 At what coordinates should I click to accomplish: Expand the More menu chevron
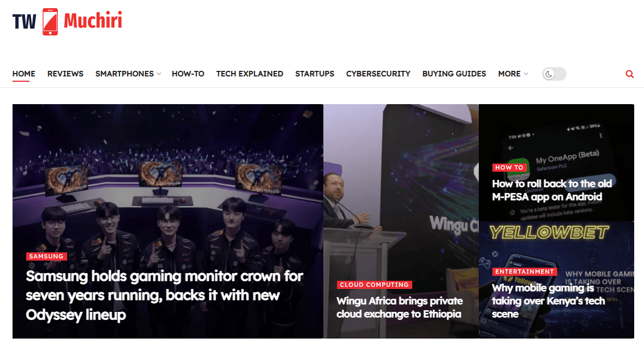coord(526,74)
